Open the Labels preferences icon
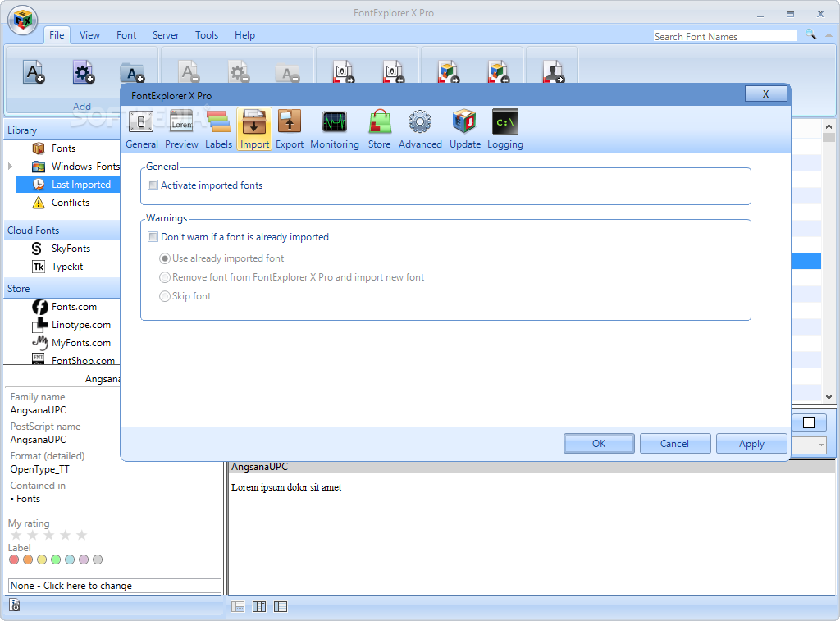Viewport: 840px width, 621px height. pos(218,129)
